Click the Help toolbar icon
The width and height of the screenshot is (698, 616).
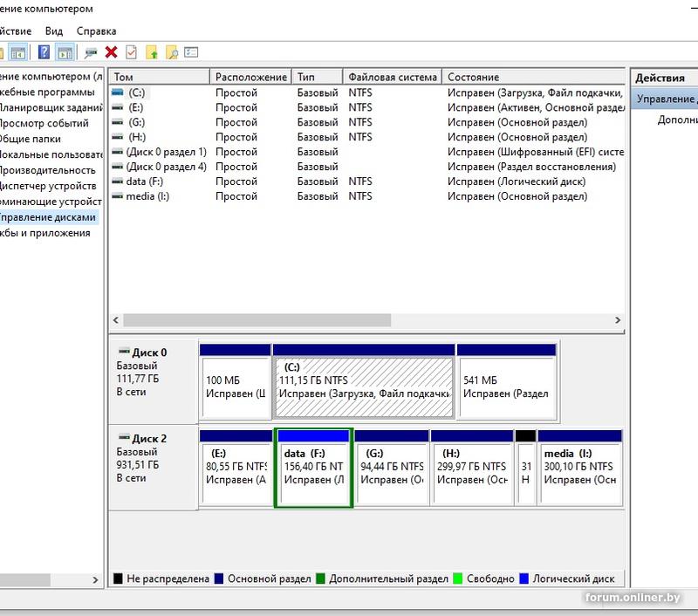(44, 52)
